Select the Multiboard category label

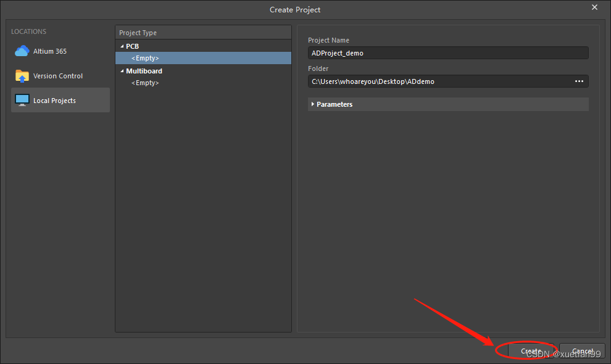[144, 71]
